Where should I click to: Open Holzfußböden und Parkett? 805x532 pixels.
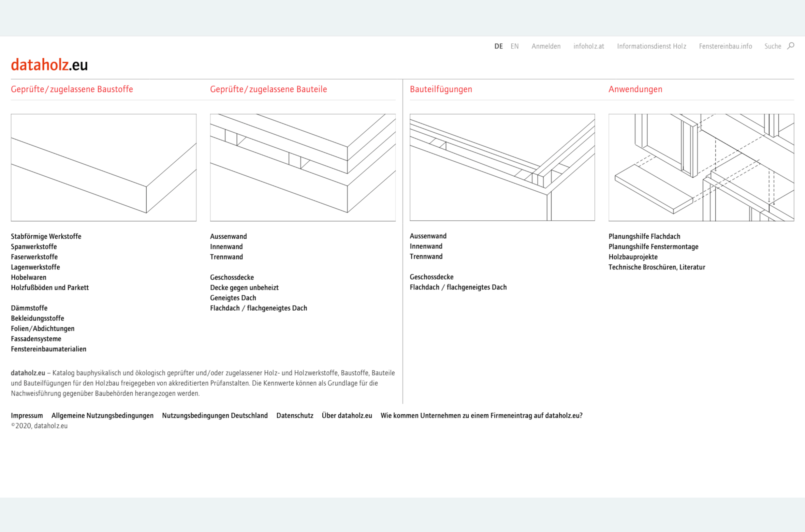pyautogui.click(x=50, y=287)
